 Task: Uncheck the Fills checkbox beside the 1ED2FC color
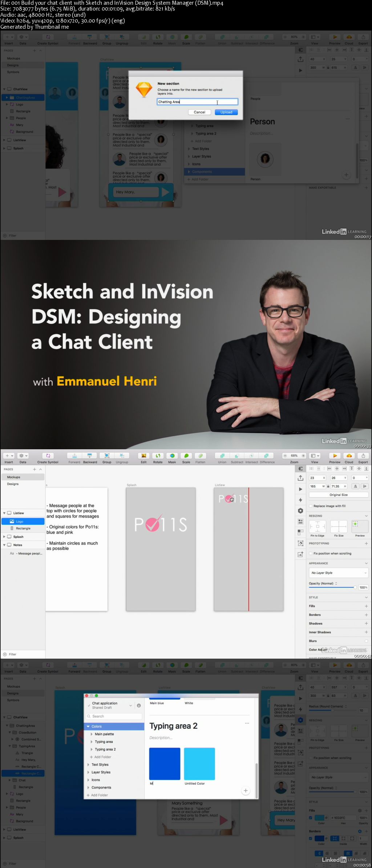point(311,817)
